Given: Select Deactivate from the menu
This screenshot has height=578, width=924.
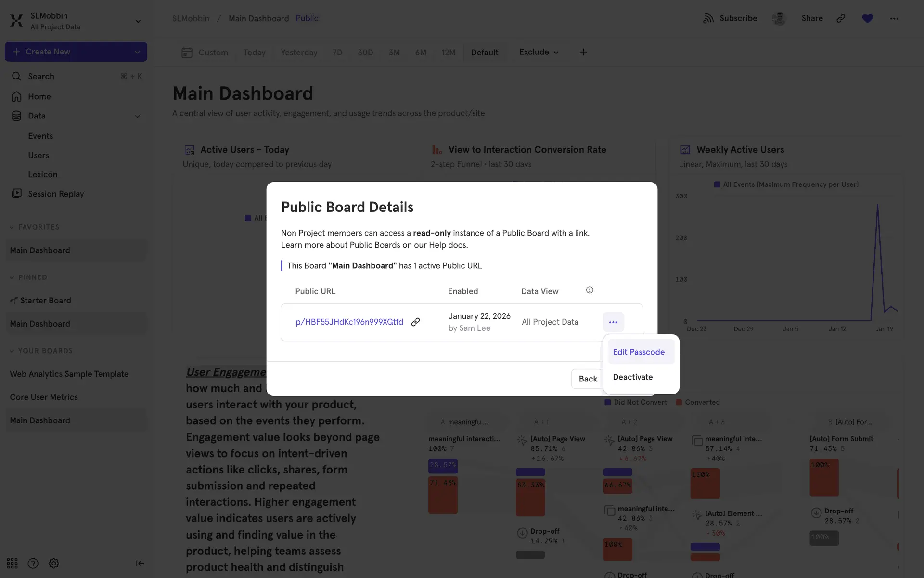Looking at the screenshot, I should (x=633, y=377).
